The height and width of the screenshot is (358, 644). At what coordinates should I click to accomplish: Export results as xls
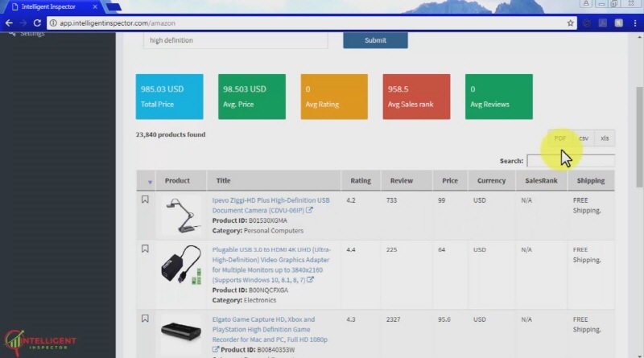(x=605, y=138)
